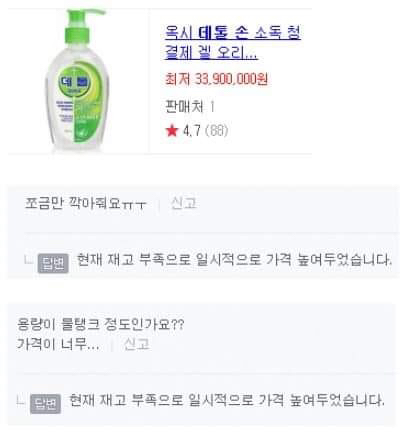The height and width of the screenshot is (434, 406).
Task: Select the 용량이 물탱크 정도인가요 comment
Action: [100, 324]
